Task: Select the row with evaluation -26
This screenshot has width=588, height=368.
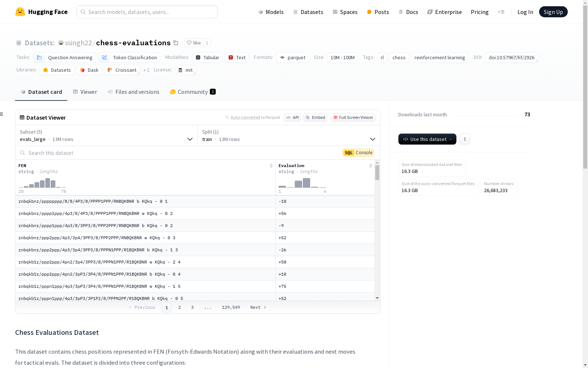Action: click(x=195, y=250)
